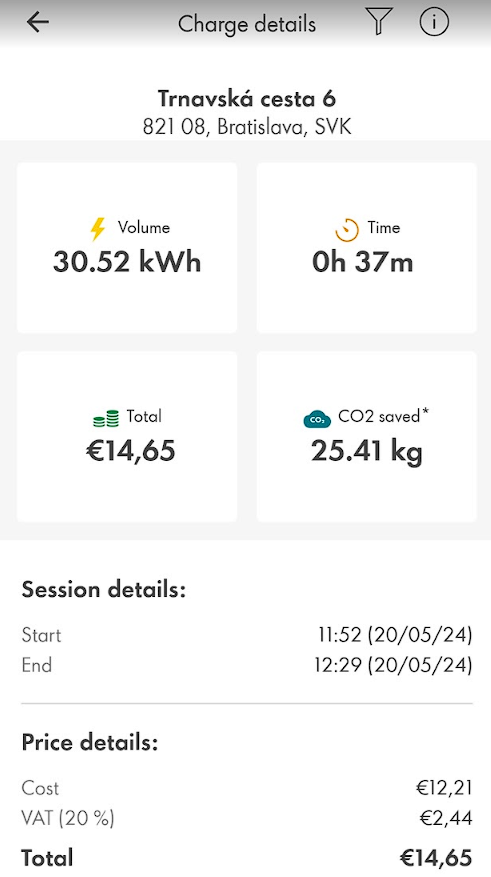Tap the Trnavská cesta 6 address heading
491x877 pixels.
point(247,98)
